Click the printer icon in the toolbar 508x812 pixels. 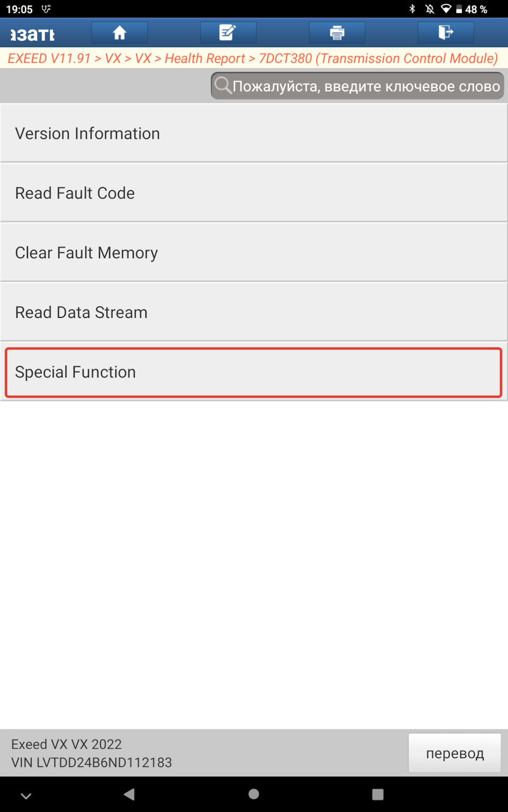[x=337, y=33]
